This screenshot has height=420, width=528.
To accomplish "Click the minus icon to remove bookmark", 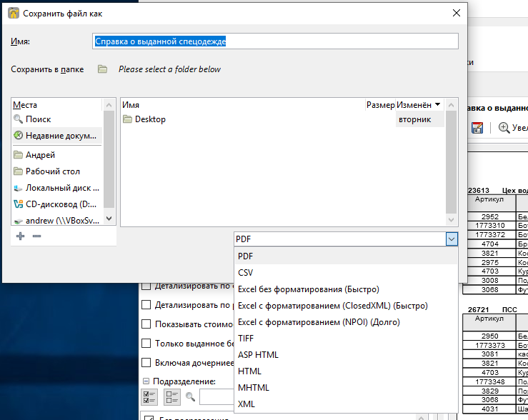I will pyautogui.click(x=36, y=236).
